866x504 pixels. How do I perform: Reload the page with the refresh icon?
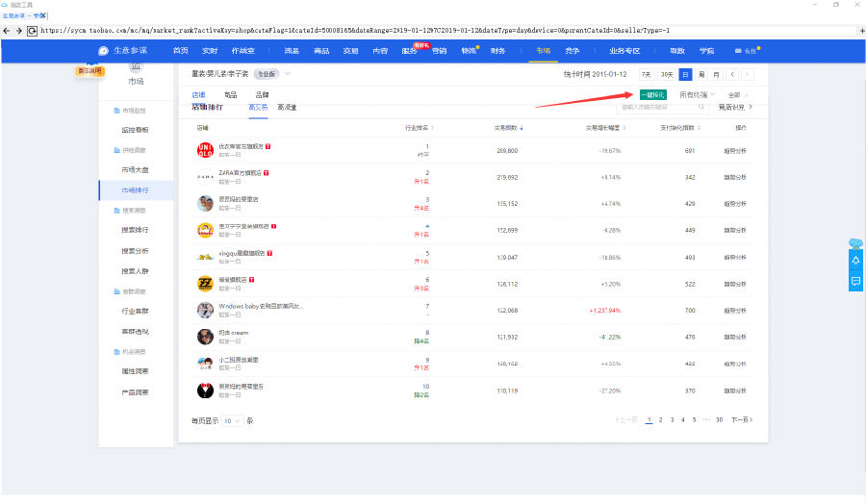(32, 31)
